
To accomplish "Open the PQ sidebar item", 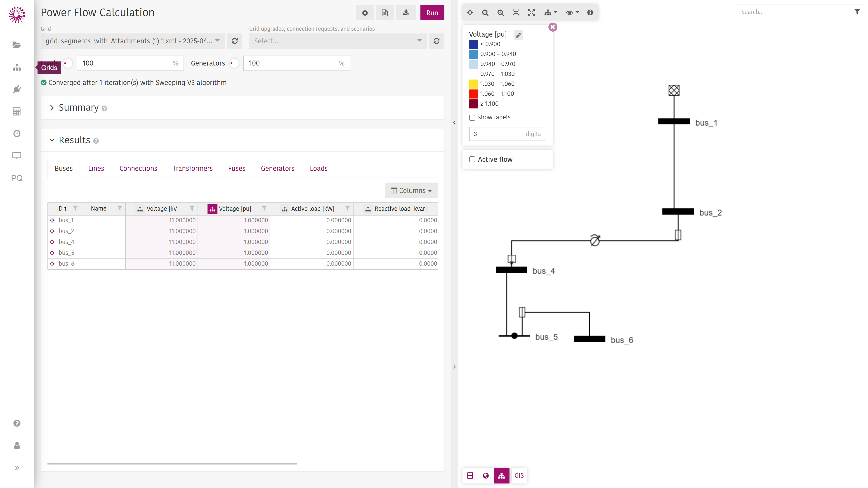I will (17, 178).
